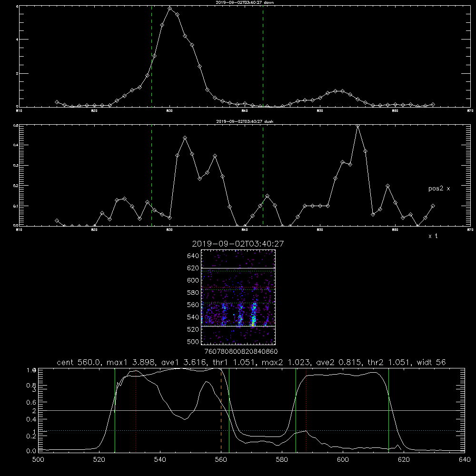The image size is (476, 476).
Task: Click the '580' x-axis label of the bottom plot
Action: 282,460
